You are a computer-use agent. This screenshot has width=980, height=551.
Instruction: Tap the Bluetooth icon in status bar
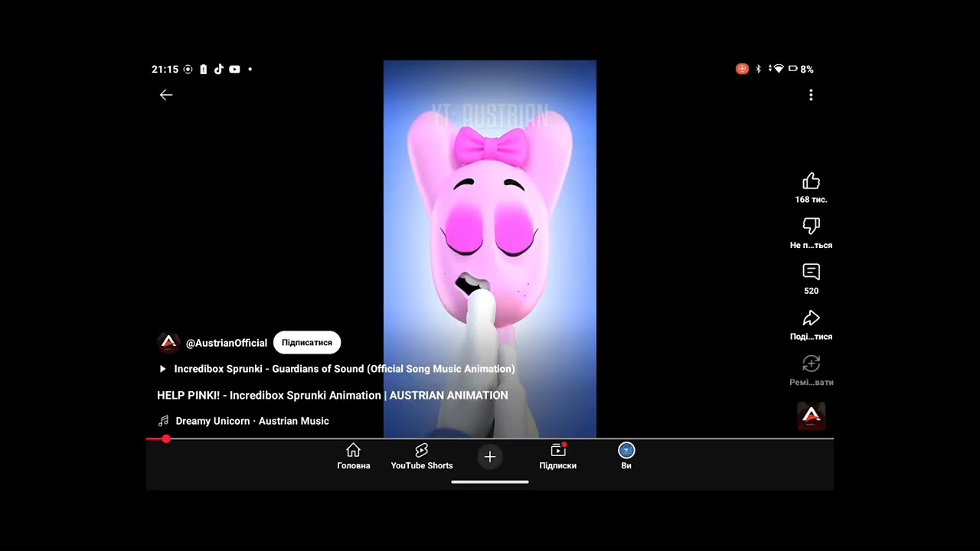point(759,69)
